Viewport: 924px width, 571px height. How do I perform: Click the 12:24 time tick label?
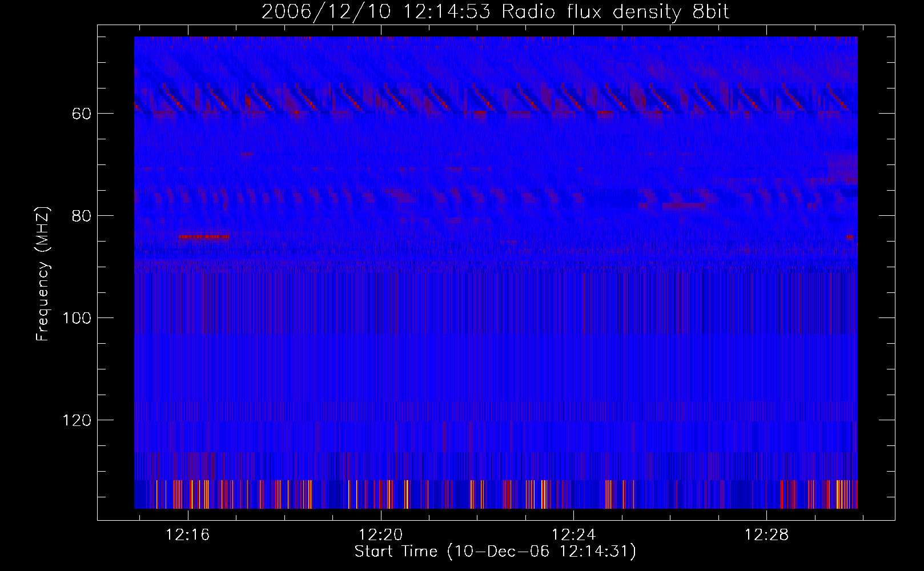coord(573,534)
